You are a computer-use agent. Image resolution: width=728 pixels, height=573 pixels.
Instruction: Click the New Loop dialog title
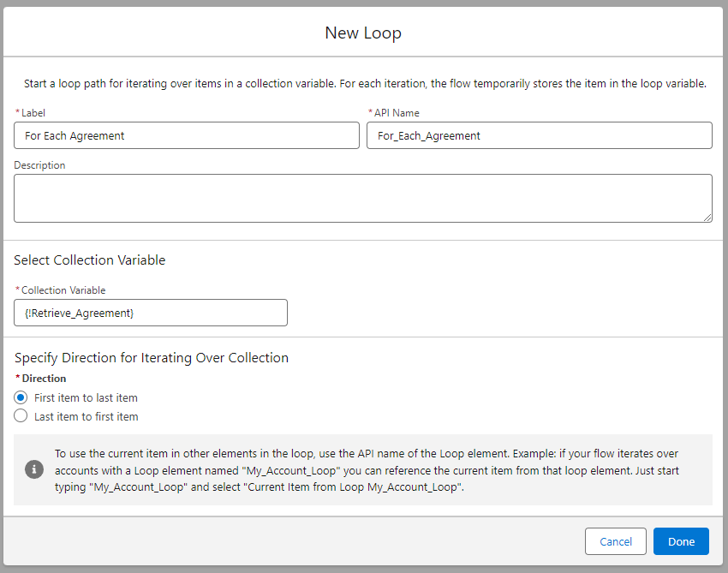(x=363, y=33)
